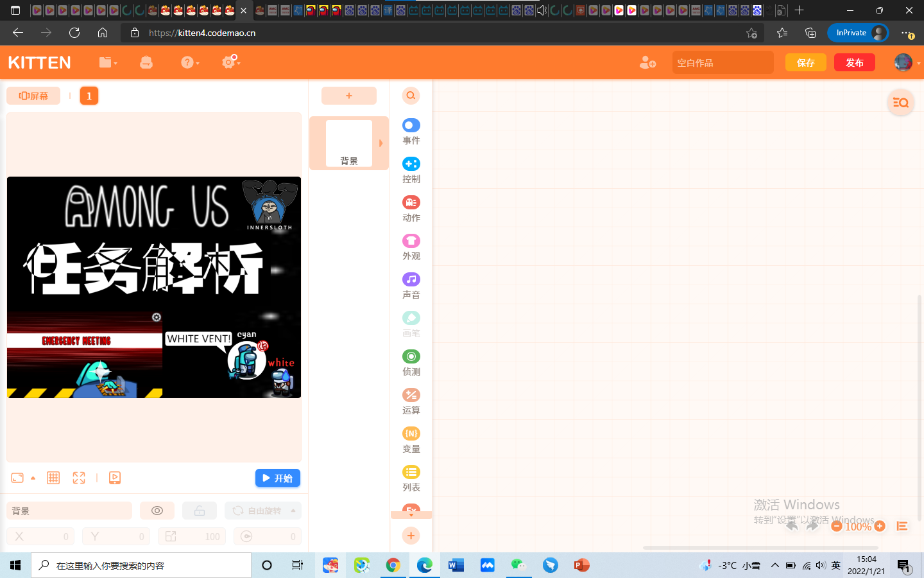Expand more block categories below 列表
The width and height of the screenshot is (924, 578).
411,514
